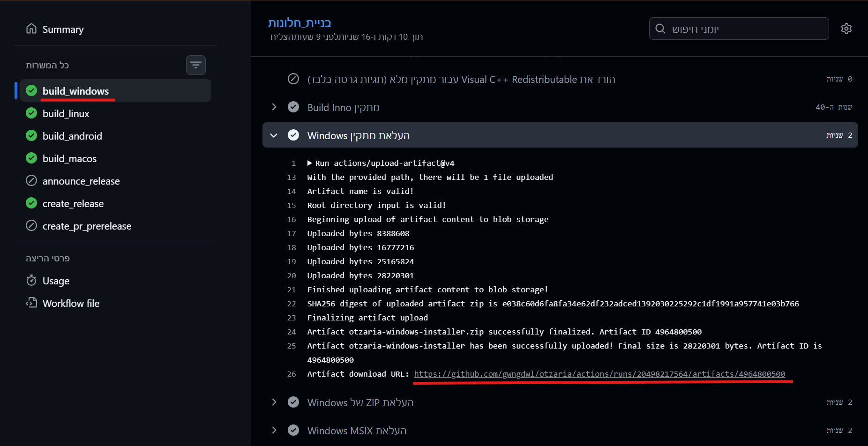Click the skipped icon beside announce_release
Image resolution: width=868 pixels, height=446 pixels.
tap(31, 181)
